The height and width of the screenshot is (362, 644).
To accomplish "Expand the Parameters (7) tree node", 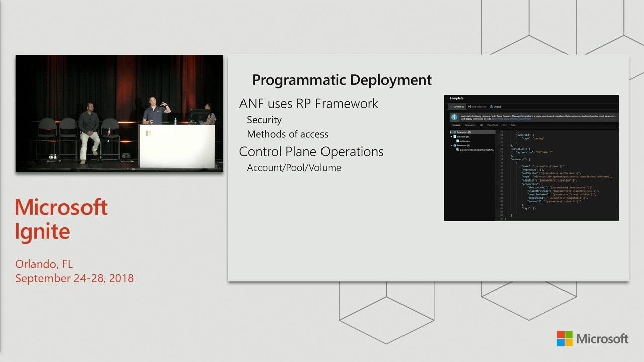I will tap(451, 132).
